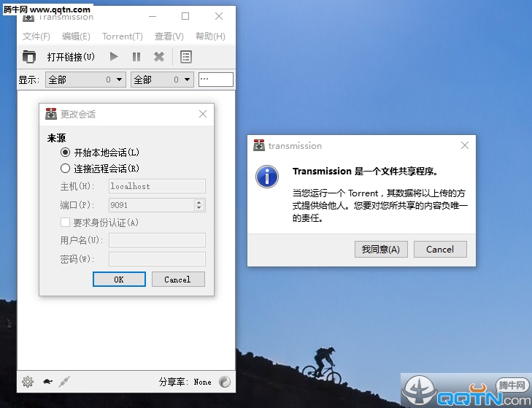The height and width of the screenshot is (408, 532).
Task: Click the 来源 heading in 更改会话 dialog
Action: coord(56,138)
